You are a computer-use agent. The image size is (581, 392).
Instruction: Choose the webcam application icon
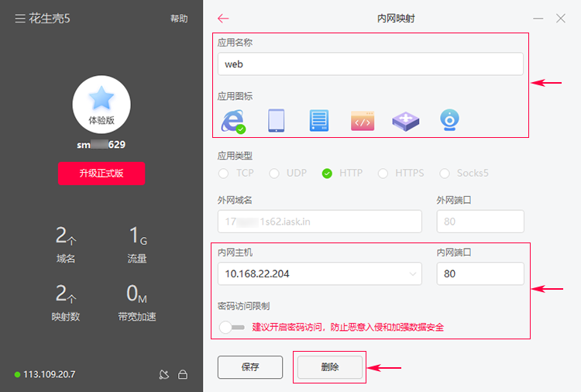449,120
